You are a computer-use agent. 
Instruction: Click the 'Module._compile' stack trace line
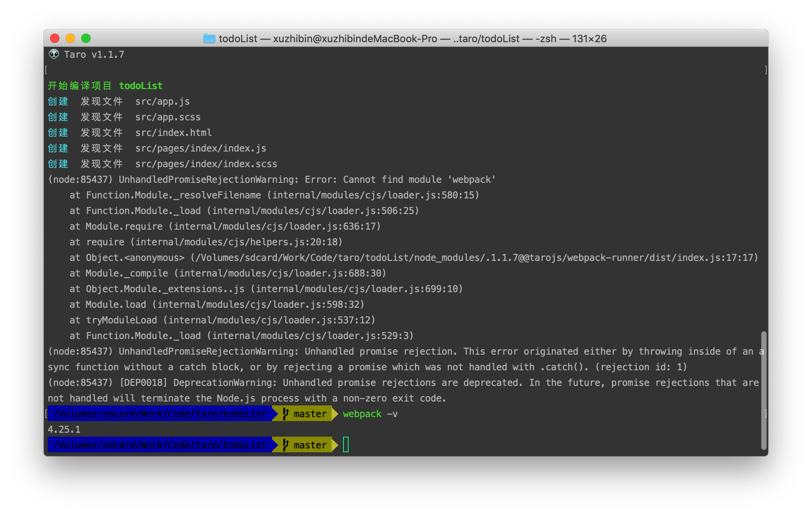tap(228, 273)
